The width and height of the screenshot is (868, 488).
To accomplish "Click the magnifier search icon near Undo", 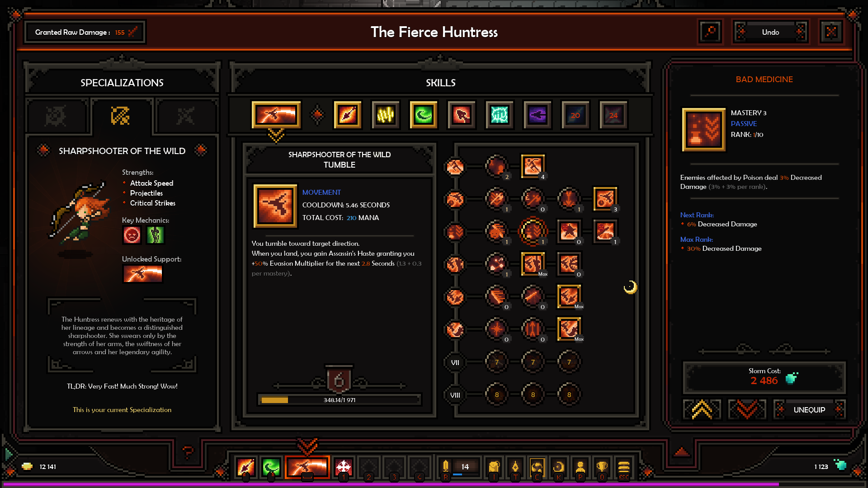I will tap(710, 32).
